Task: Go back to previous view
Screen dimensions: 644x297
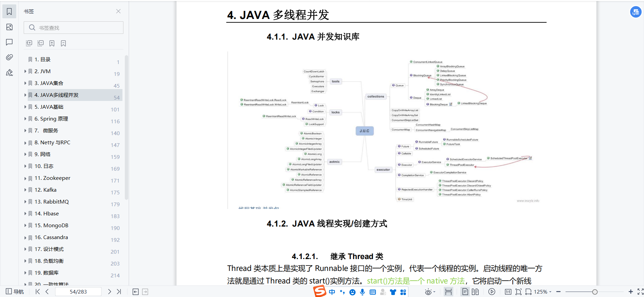Action: pyautogui.click(x=136, y=292)
